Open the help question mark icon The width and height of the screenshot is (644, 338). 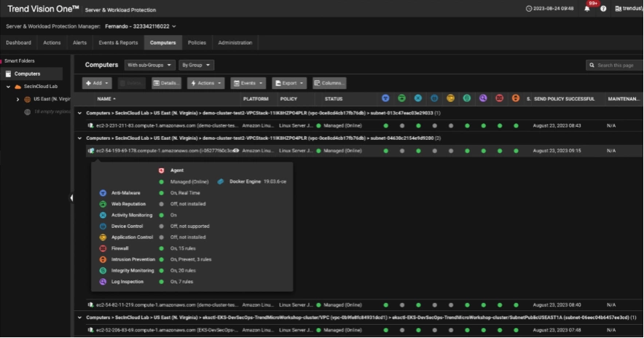(603, 9)
